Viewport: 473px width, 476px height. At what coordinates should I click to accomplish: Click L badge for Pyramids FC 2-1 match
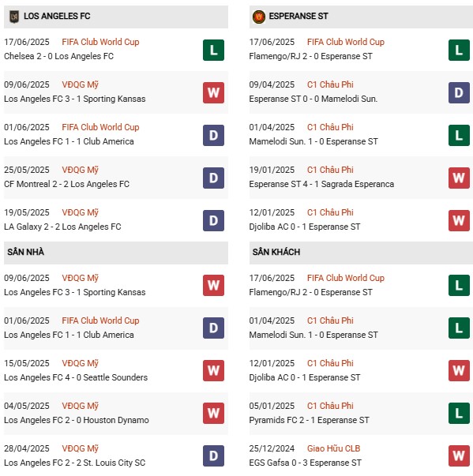click(459, 413)
